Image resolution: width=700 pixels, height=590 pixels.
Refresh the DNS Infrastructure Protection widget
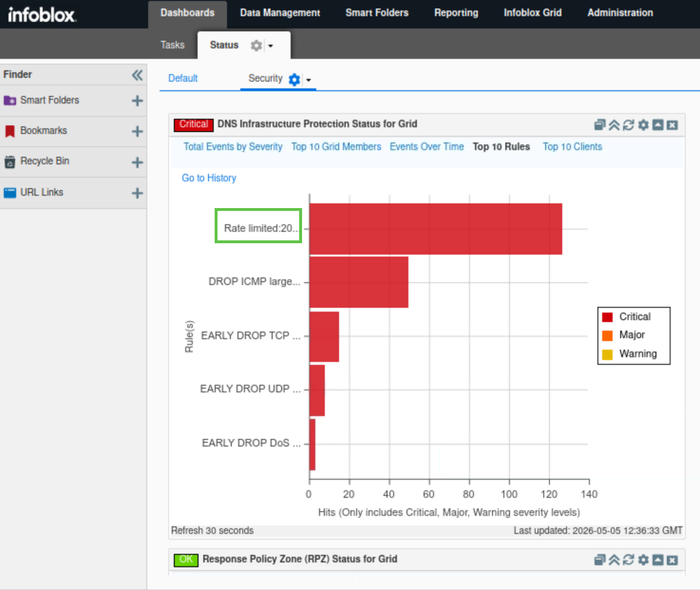628,125
